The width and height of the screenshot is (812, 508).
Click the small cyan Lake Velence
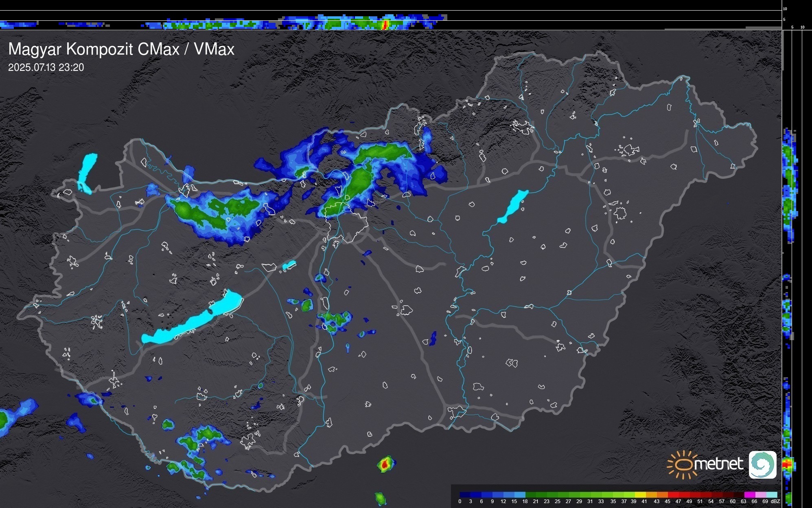(289, 265)
